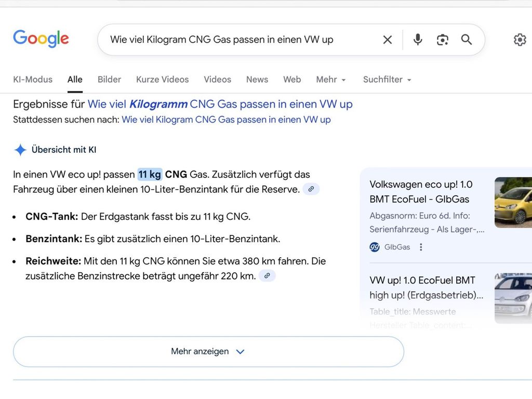Open Volkswagen eco up! GlbGas result
Screen dimensions: 532x399
click(421, 192)
